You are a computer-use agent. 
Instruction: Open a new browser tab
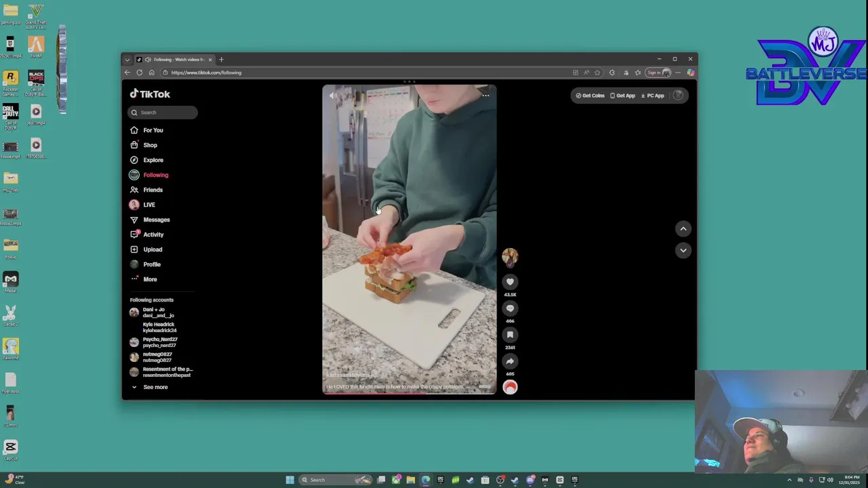[221, 60]
